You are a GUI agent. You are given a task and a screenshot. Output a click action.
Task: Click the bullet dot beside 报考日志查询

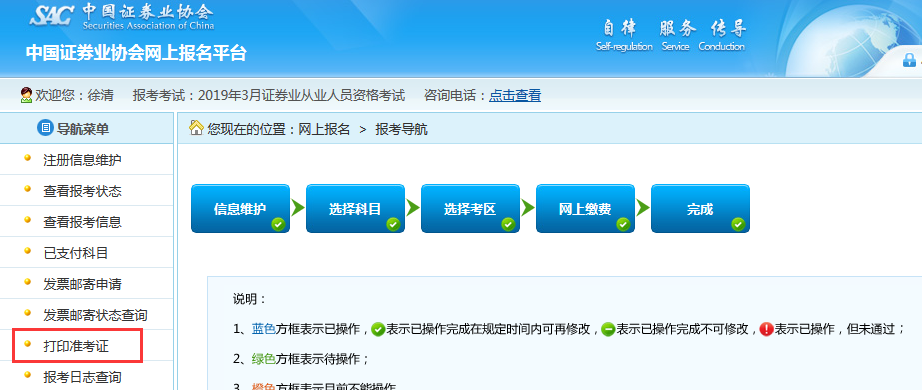27,375
